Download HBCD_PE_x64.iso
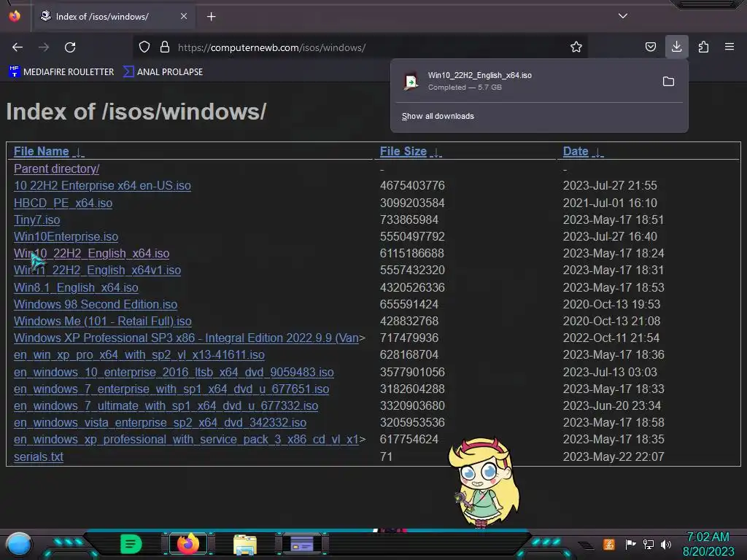The width and height of the screenshot is (747, 560). click(63, 203)
